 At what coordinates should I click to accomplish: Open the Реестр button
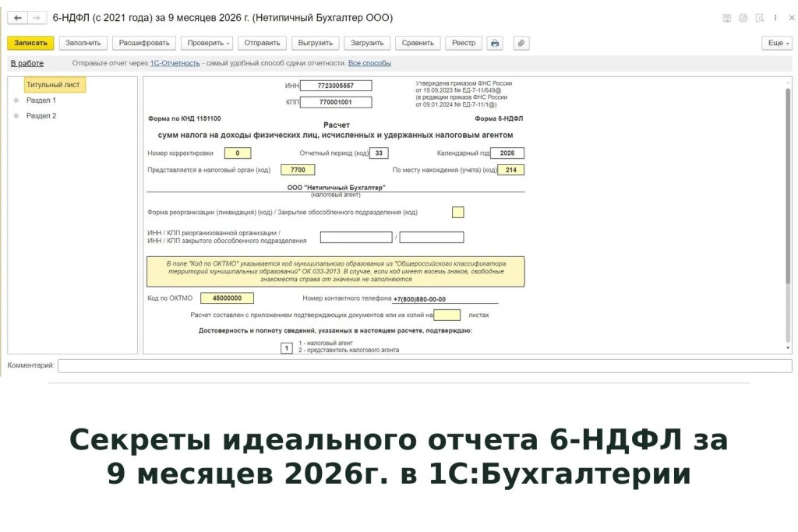click(464, 44)
